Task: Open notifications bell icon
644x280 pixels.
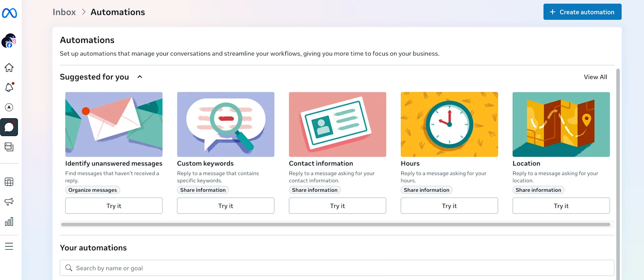Action: (x=9, y=87)
